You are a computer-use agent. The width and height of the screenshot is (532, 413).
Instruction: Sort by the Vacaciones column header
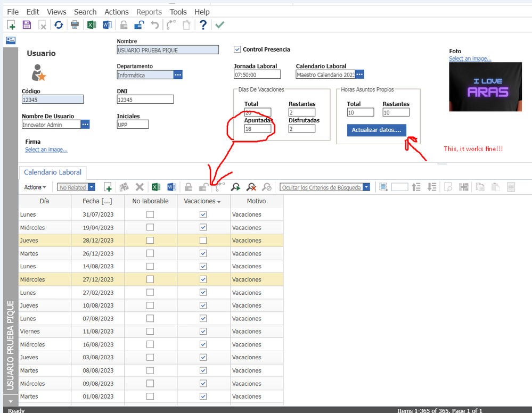203,201
